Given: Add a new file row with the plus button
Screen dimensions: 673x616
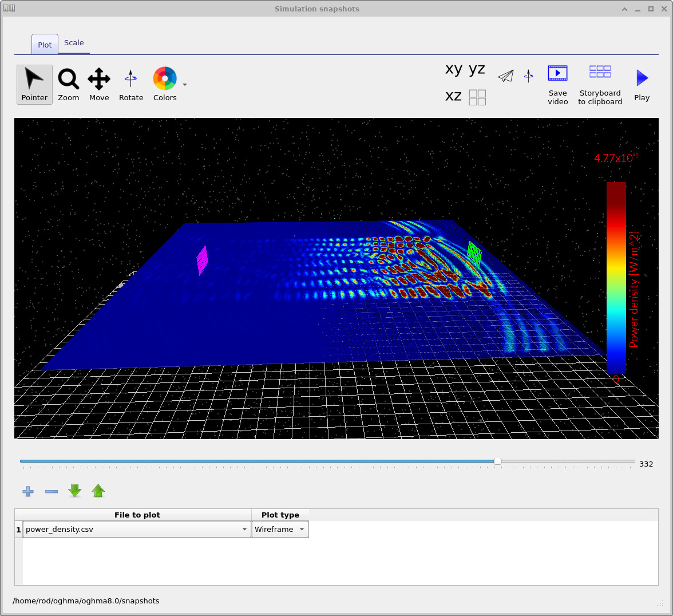Looking at the screenshot, I should tap(27, 491).
